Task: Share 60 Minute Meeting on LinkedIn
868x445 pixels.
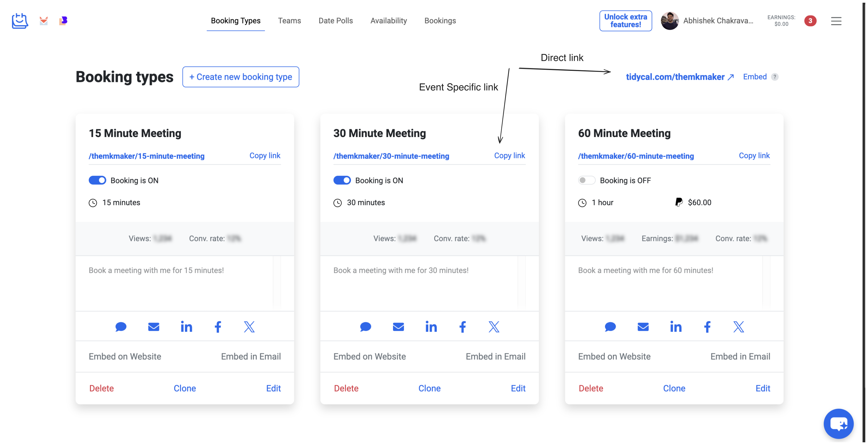Action: point(676,326)
